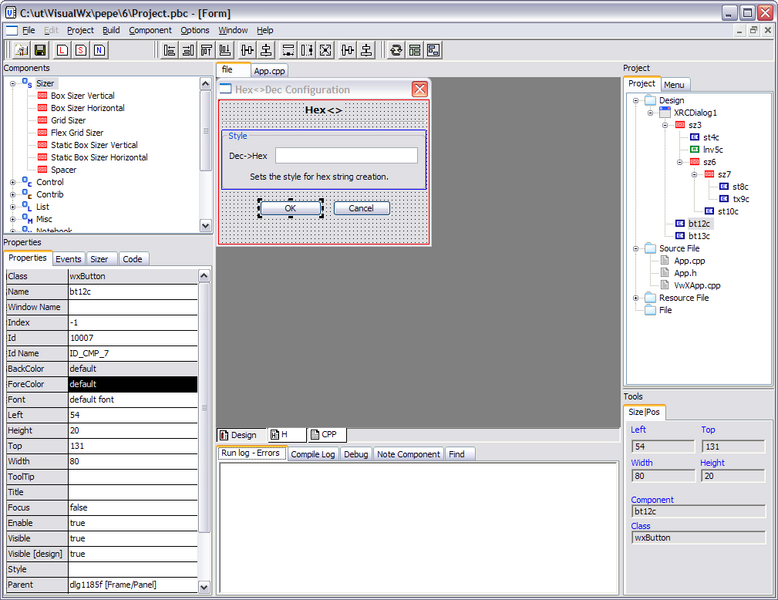Open the Options menu
The width and height of the screenshot is (778, 600).
click(x=194, y=30)
